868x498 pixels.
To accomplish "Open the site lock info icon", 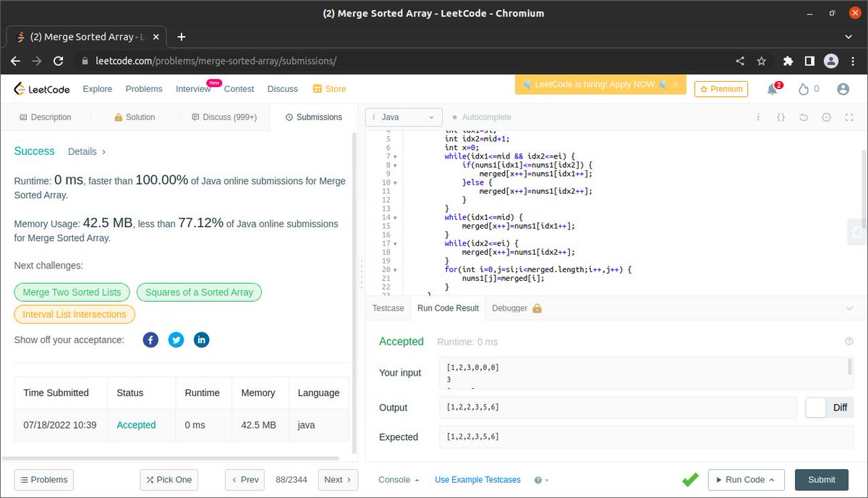I will 85,62.
